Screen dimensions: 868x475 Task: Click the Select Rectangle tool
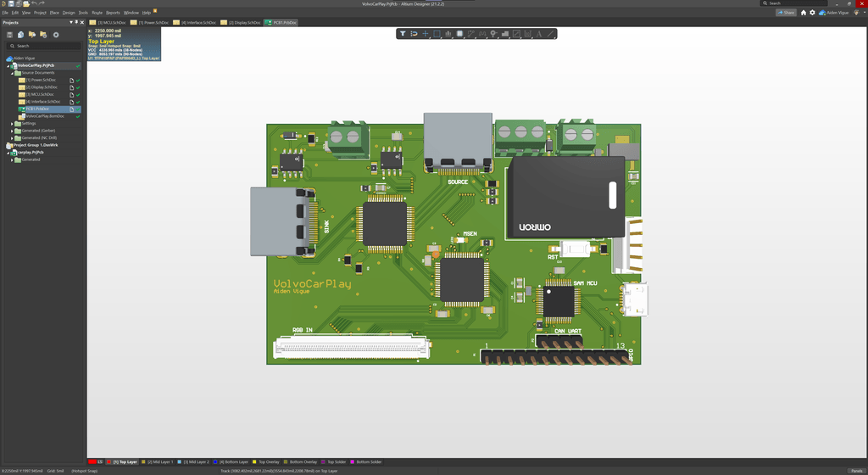click(437, 34)
